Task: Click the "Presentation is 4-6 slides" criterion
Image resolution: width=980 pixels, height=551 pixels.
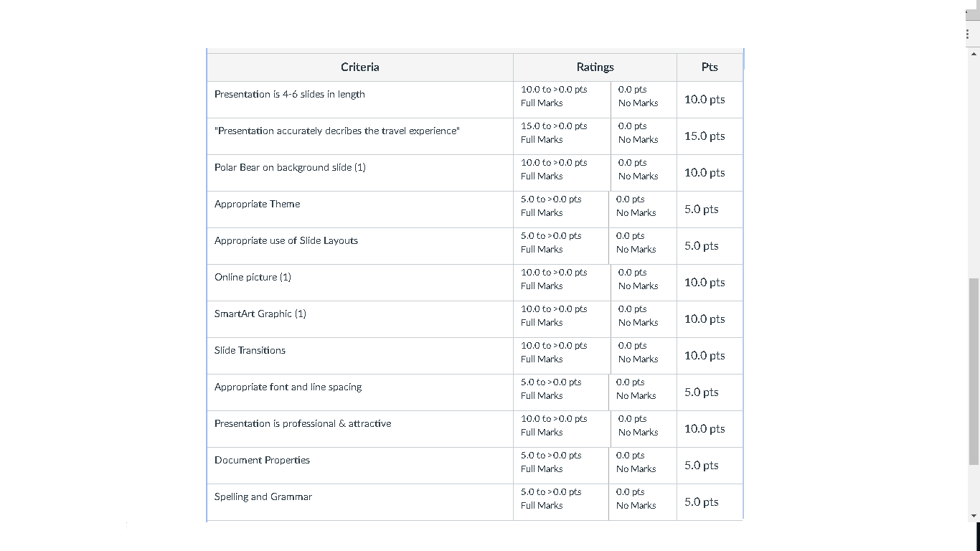Action: click(x=290, y=94)
